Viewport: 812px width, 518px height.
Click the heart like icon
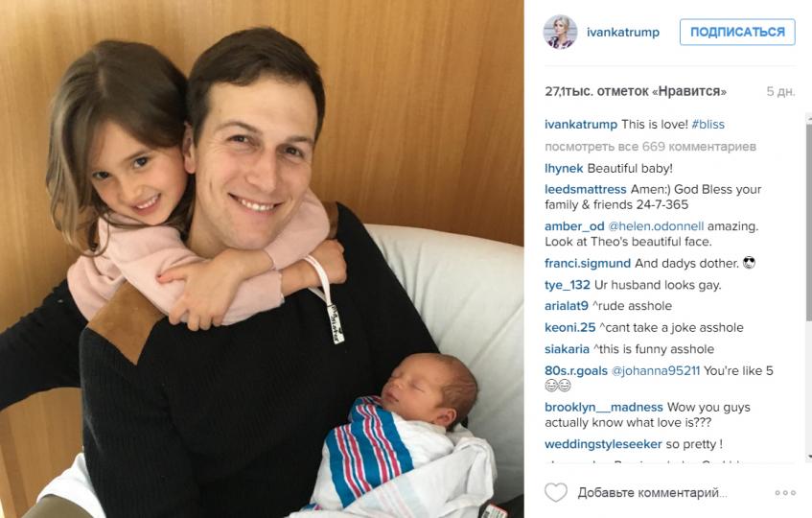point(556,493)
